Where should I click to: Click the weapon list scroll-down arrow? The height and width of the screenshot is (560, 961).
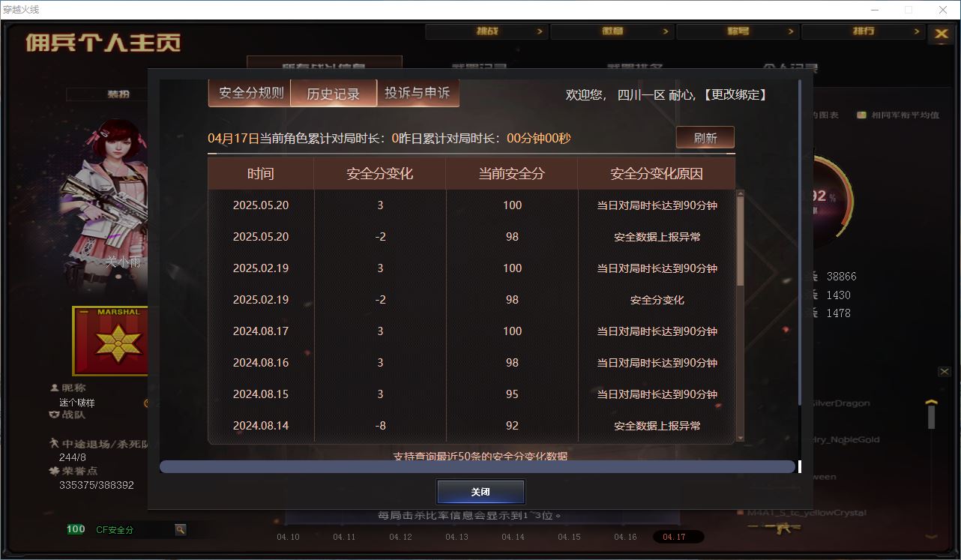click(x=932, y=535)
